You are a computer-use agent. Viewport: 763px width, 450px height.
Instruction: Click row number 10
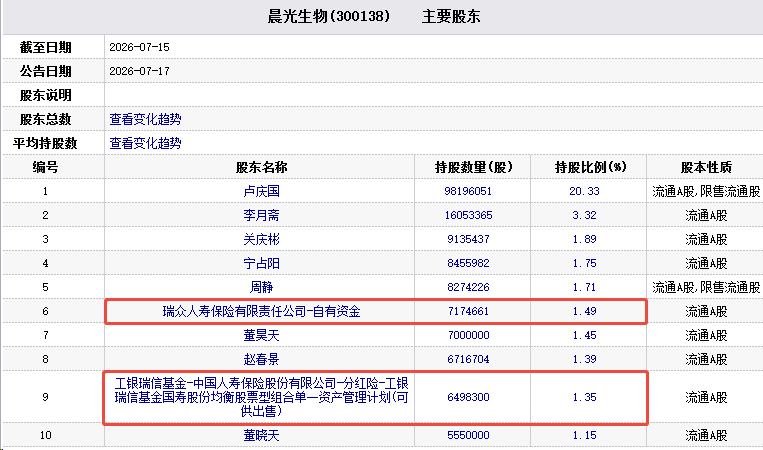[45, 435]
